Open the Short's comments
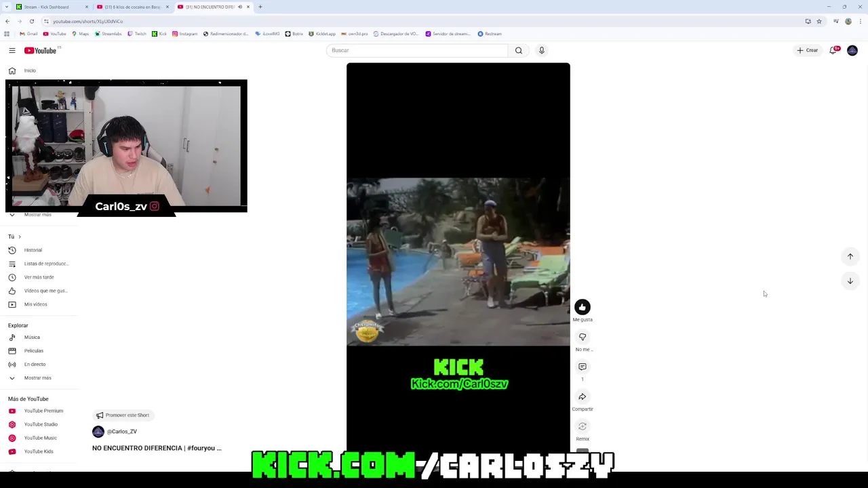Image resolution: width=868 pixels, height=488 pixels. [x=582, y=367]
